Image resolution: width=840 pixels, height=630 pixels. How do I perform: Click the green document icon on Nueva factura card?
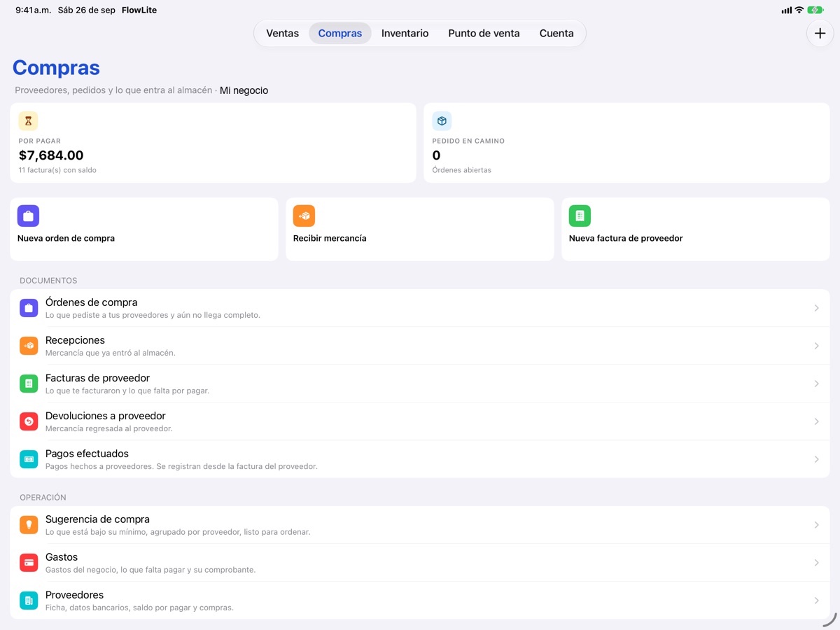pos(580,216)
